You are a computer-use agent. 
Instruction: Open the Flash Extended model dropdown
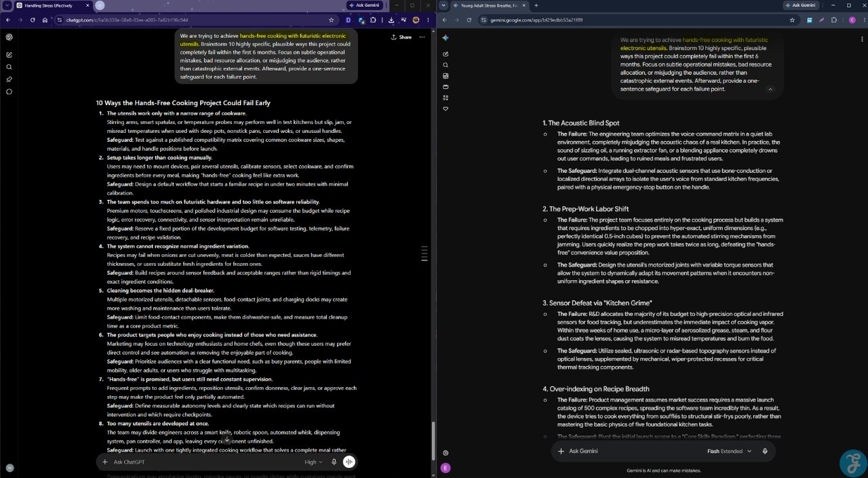[729, 451]
